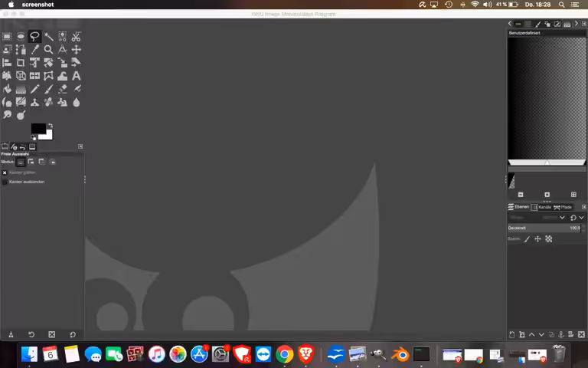The height and width of the screenshot is (368, 588).
Task: Select the Text tool
Action: pyautogui.click(x=76, y=76)
